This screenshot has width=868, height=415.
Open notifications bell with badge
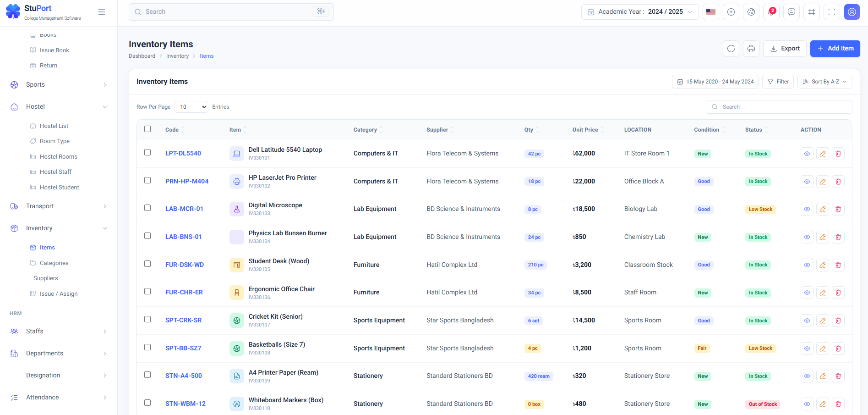(771, 12)
